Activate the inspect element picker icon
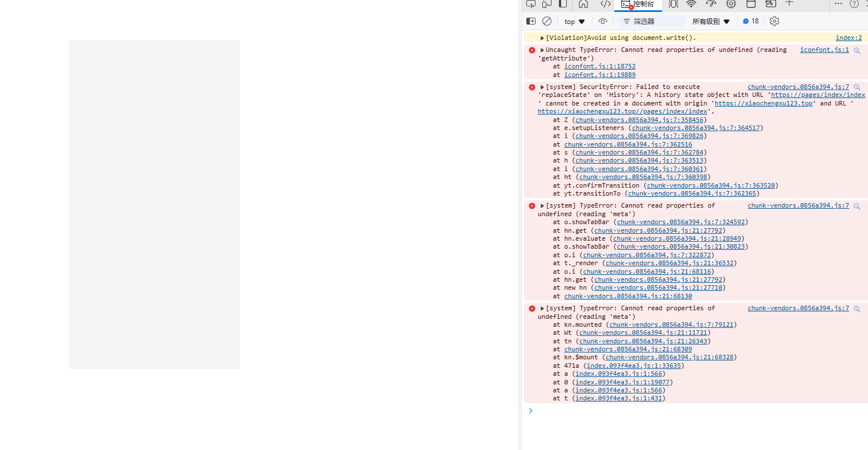Viewport: 868px width, 450px height. [531, 4]
